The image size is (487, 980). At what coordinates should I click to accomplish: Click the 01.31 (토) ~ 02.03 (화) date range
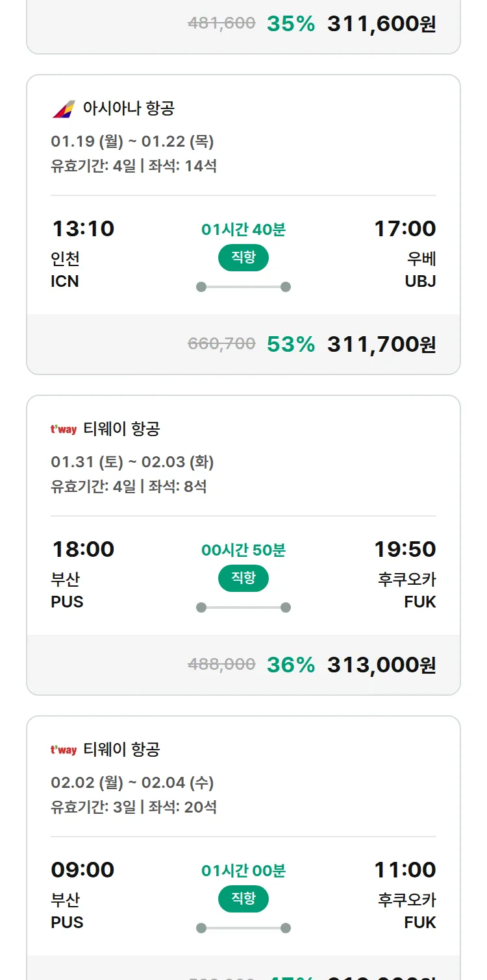click(132, 462)
